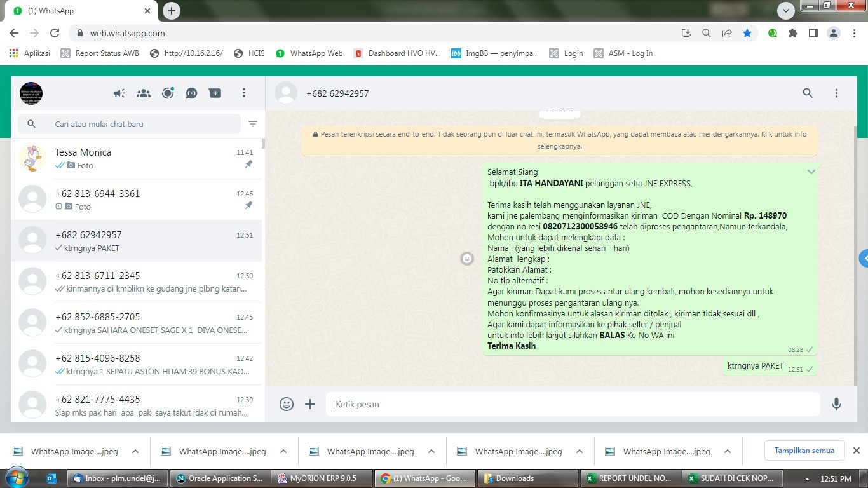Open the tab search dropdown
Viewport: 868px width, 488px height.
[786, 11]
